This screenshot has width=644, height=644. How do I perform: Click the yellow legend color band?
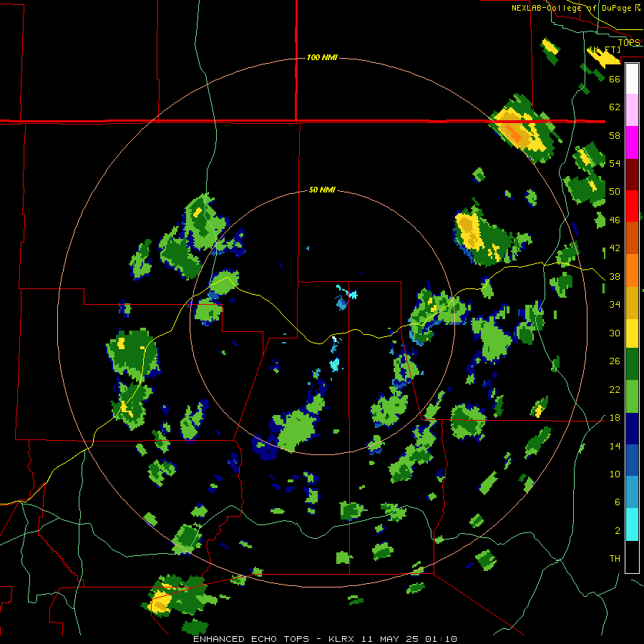632,333
